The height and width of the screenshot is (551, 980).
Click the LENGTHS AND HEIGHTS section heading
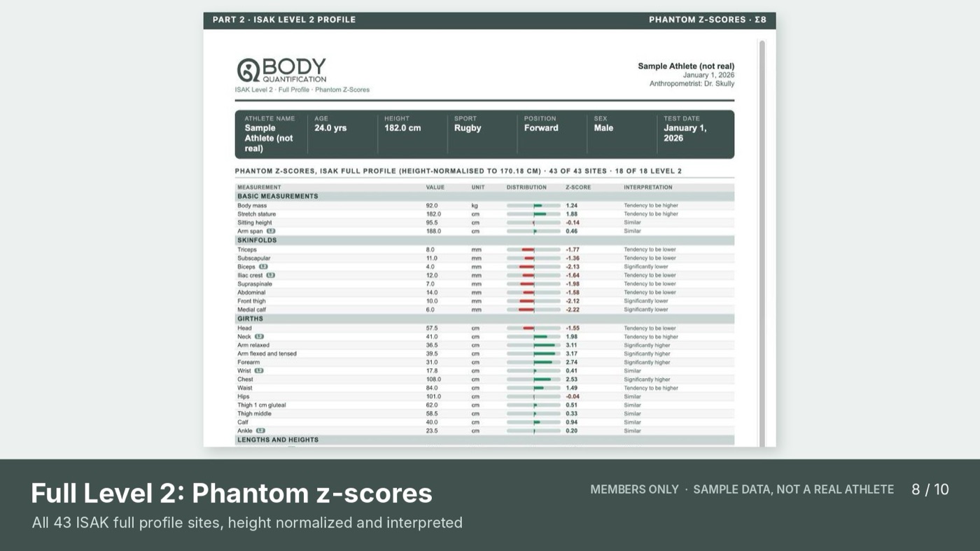tap(277, 440)
